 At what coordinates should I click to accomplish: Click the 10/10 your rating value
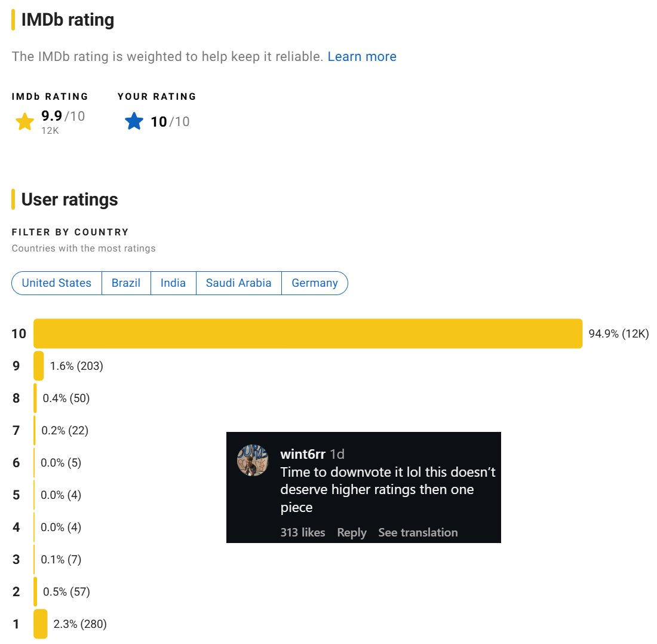(170, 121)
